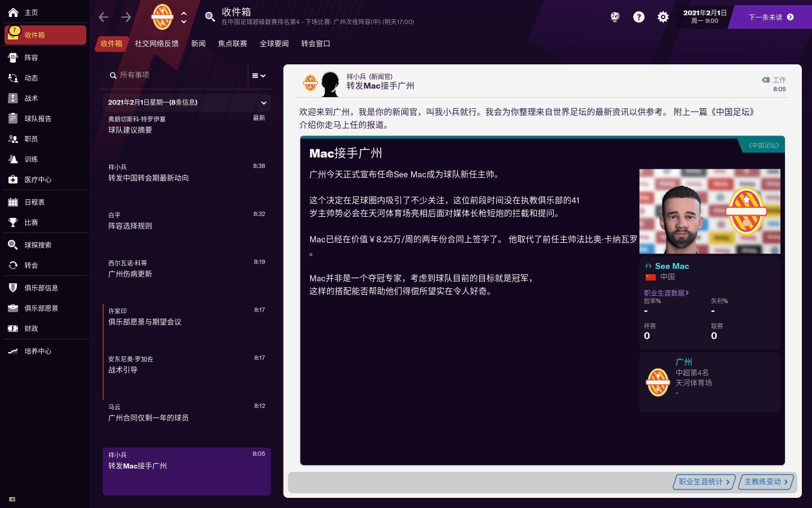
Task: Collapse the 2021年2月1日 message group
Action: (263, 103)
